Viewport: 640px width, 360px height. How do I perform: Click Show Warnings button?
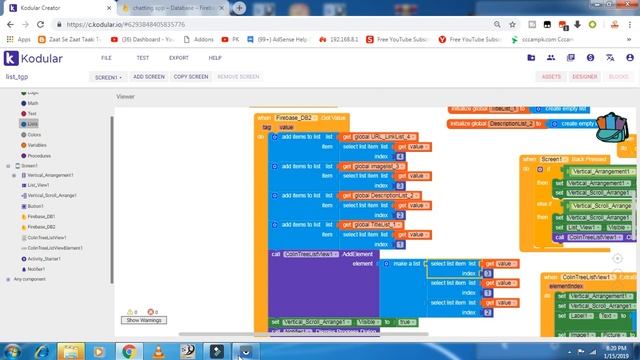[144, 320]
